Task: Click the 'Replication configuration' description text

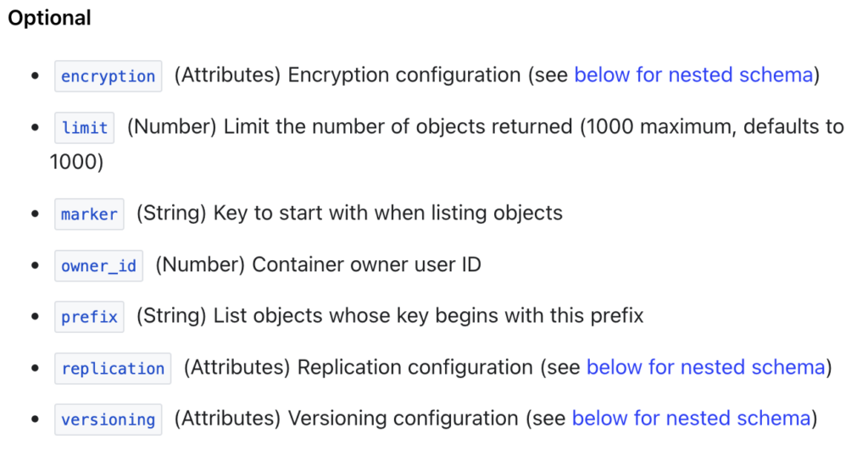Action: pos(415,367)
